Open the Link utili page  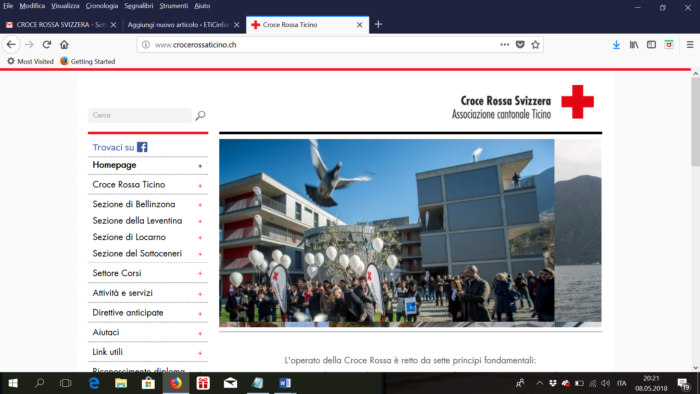click(108, 352)
